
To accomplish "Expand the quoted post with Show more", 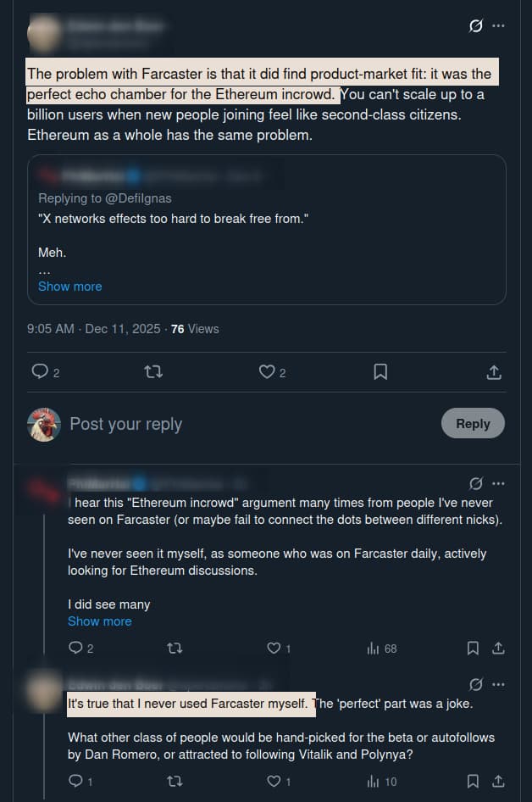I will [69, 287].
